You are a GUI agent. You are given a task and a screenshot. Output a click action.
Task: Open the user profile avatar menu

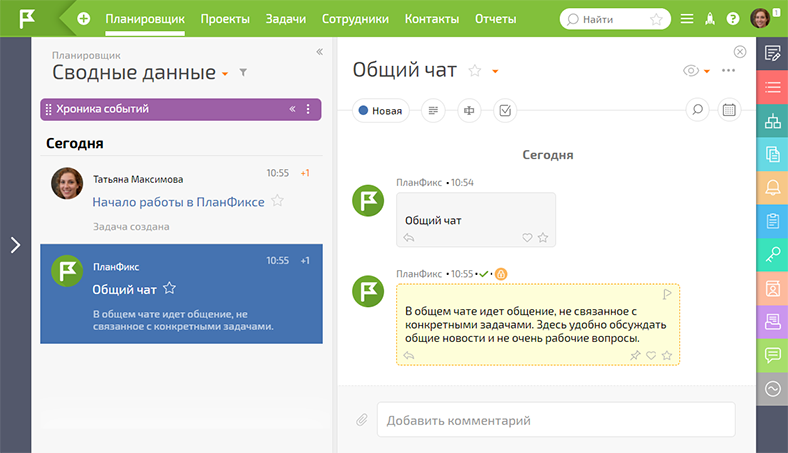point(760,19)
